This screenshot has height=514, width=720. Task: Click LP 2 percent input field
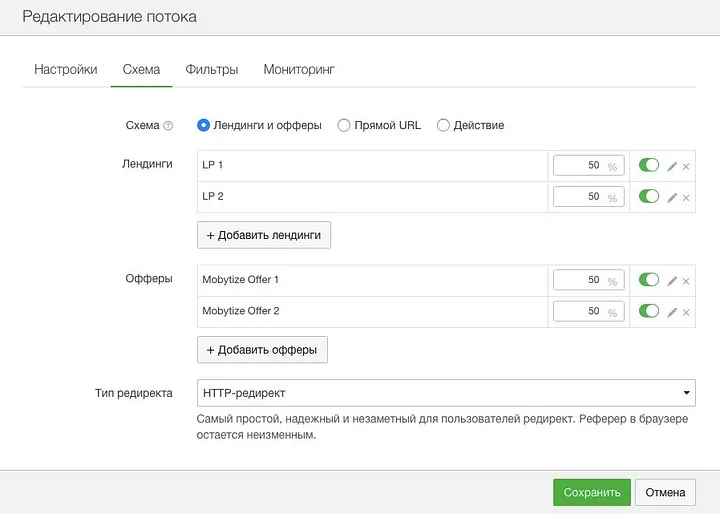(x=589, y=197)
